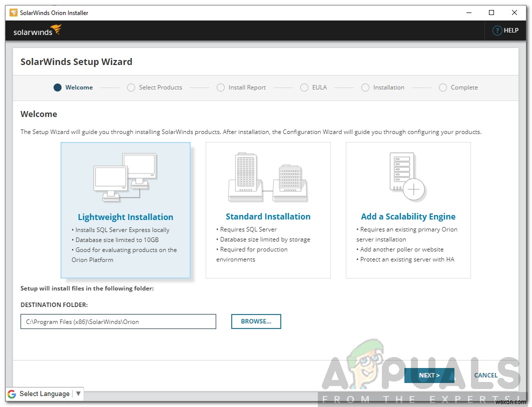Click the 'DESTINATION FOLDER:' label

tap(54, 304)
